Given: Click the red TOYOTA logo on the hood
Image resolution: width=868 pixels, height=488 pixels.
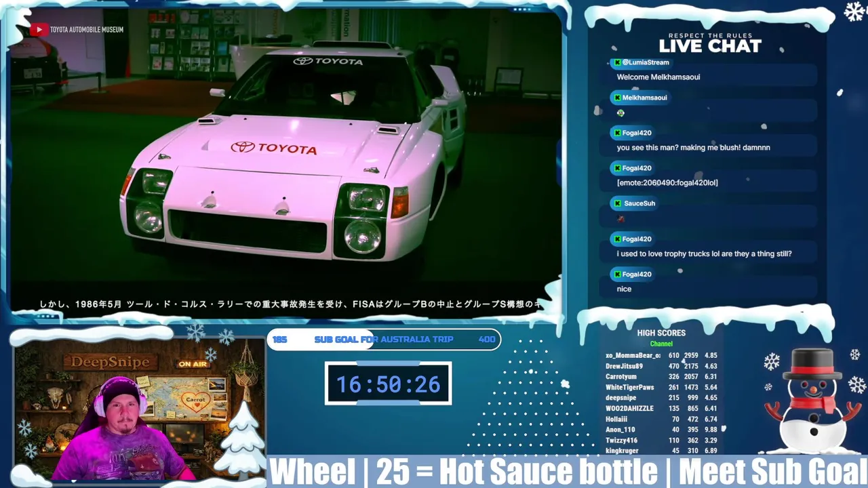Looking at the screenshot, I should pyautogui.click(x=273, y=148).
